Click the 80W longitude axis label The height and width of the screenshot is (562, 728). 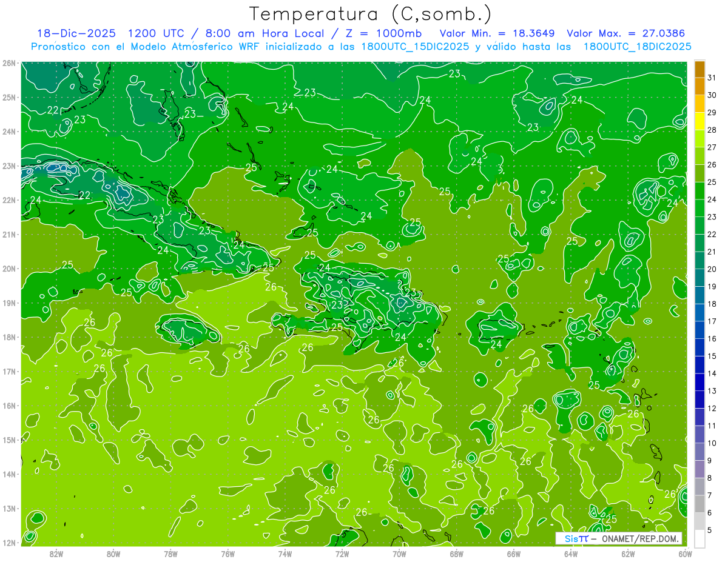pyautogui.click(x=113, y=554)
